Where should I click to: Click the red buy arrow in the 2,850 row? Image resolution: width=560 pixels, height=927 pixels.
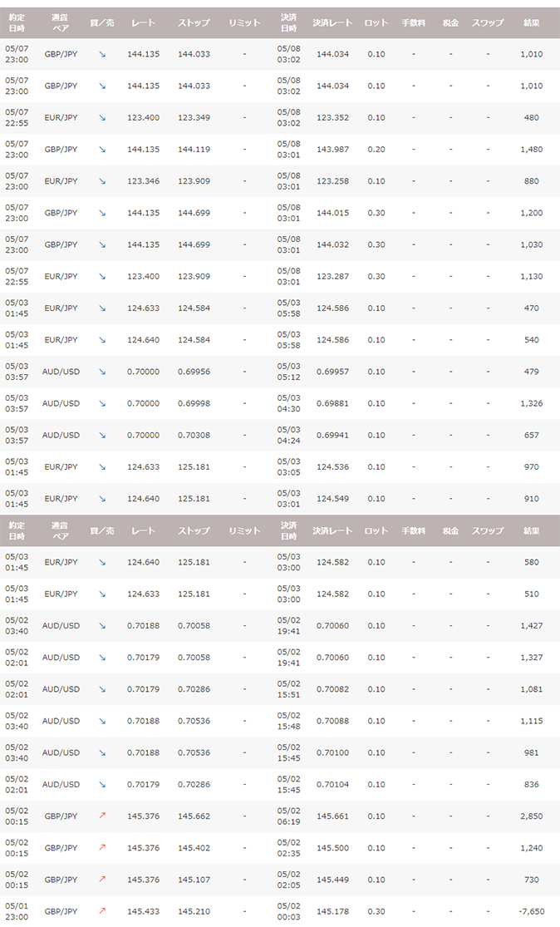coord(102,816)
